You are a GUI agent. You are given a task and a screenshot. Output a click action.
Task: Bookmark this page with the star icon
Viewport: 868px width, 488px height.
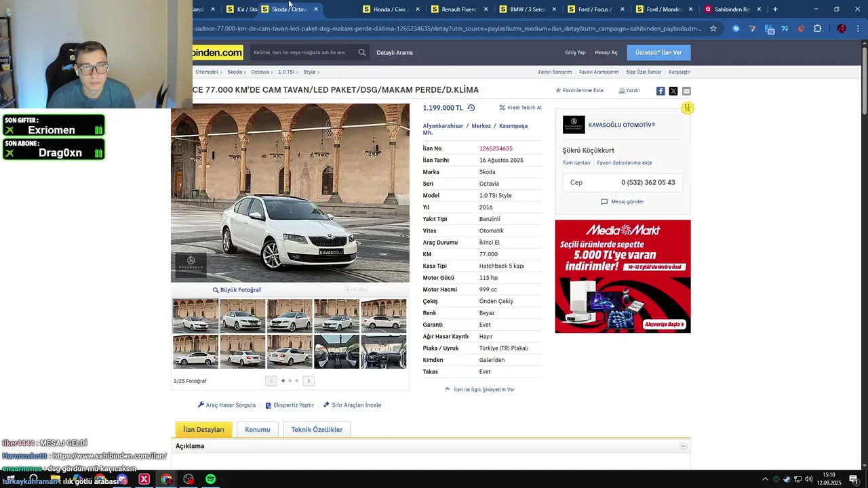(713, 28)
